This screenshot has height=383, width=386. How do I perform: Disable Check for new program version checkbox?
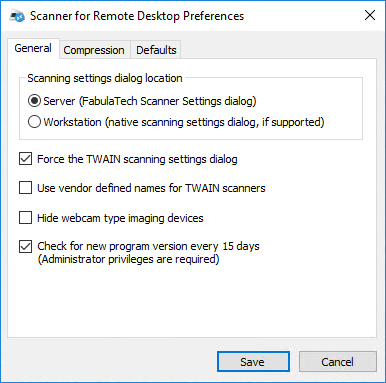click(x=25, y=247)
